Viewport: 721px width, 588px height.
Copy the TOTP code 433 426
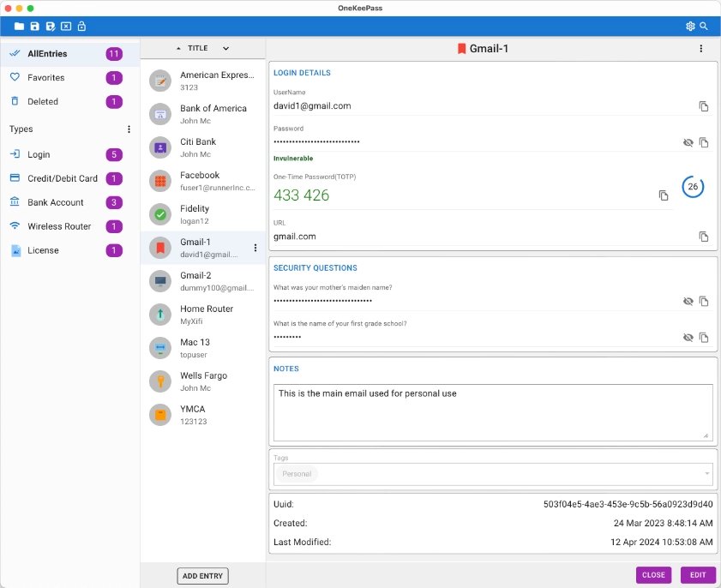click(664, 195)
